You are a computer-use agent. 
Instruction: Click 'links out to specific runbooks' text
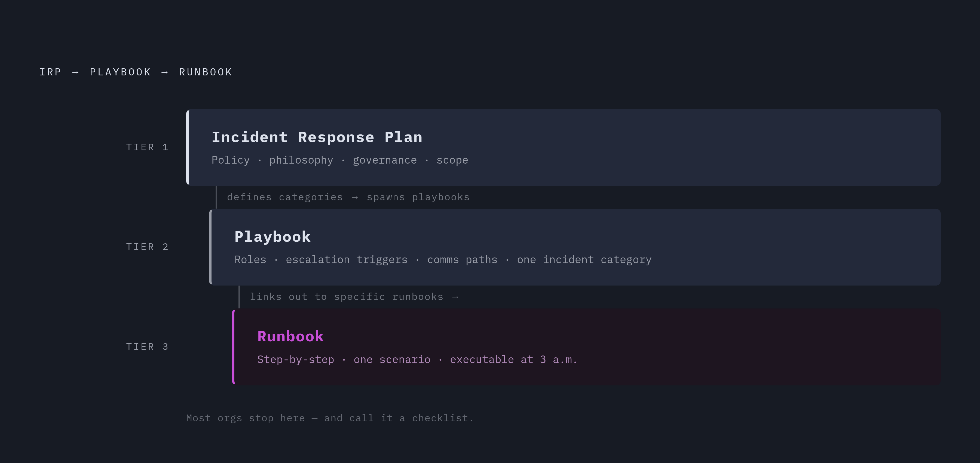[354, 297]
